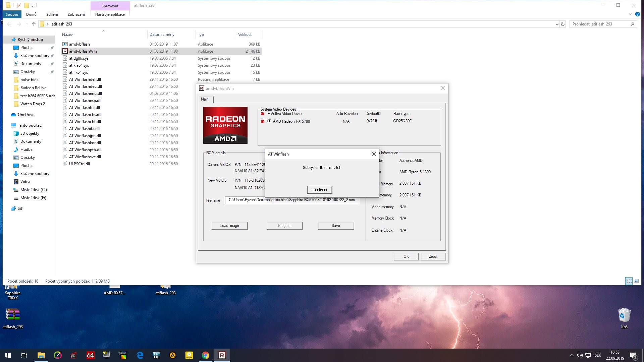Go up one folder level in Explorer

pyautogui.click(x=34, y=24)
